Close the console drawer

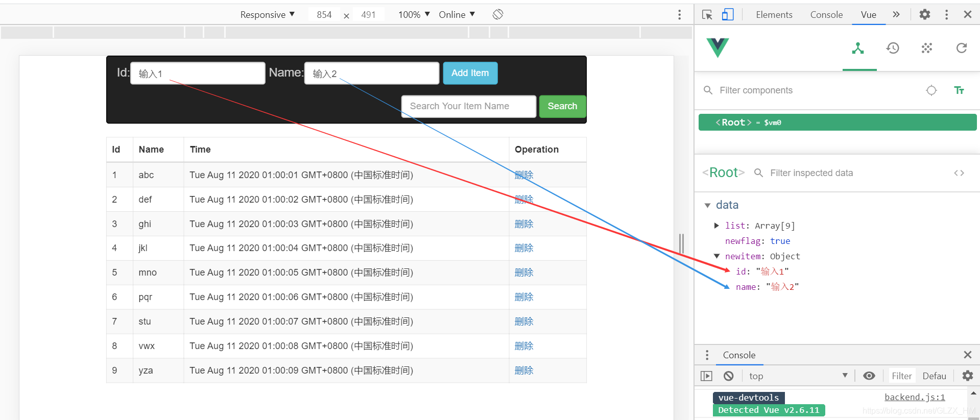click(x=967, y=355)
